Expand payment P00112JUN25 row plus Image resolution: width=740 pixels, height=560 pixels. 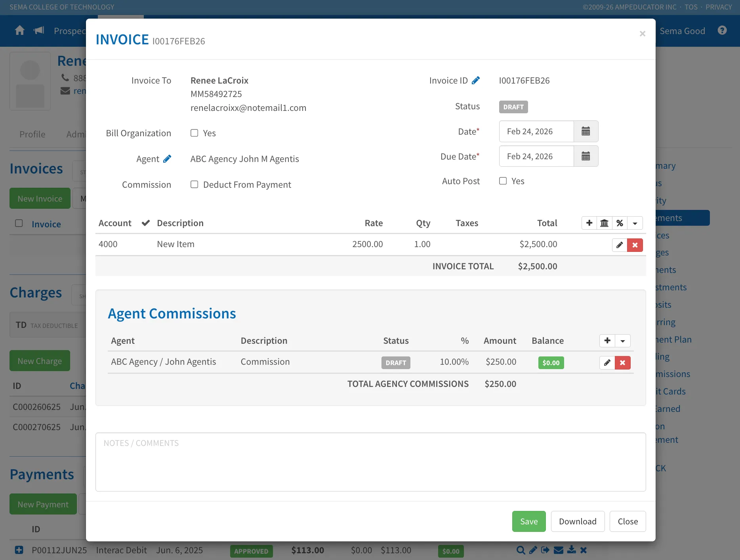click(x=19, y=550)
